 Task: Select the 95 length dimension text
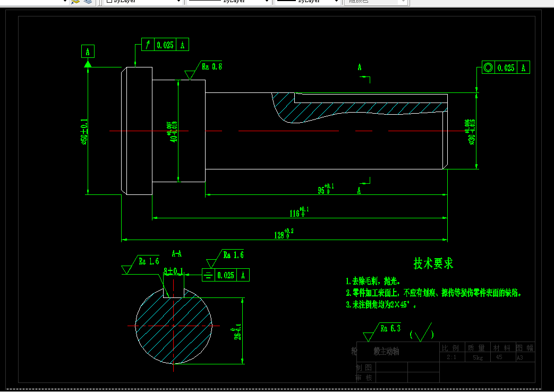point(326,189)
